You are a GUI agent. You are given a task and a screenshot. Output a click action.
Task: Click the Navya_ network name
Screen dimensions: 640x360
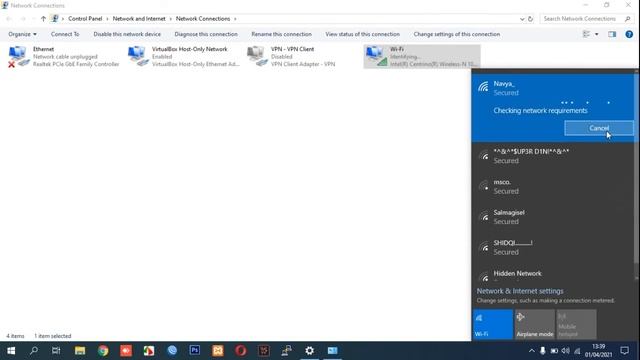504,84
